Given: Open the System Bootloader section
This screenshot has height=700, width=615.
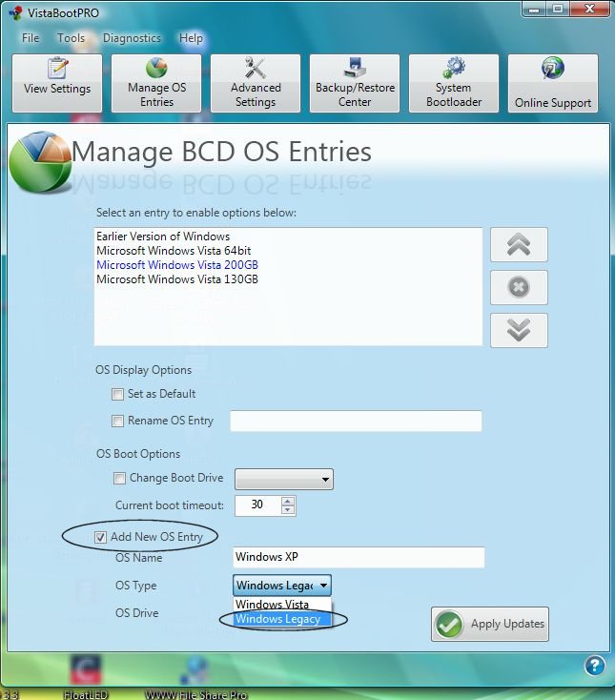Looking at the screenshot, I should pyautogui.click(x=454, y=83).
